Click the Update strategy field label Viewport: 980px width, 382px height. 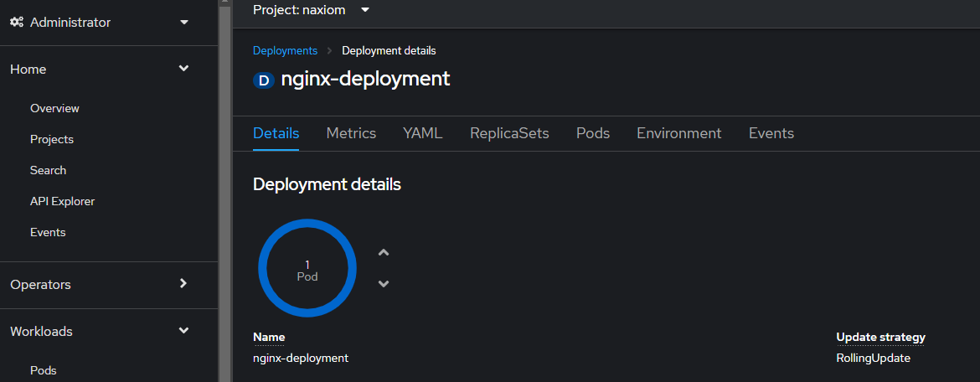[x=880, y=338]
